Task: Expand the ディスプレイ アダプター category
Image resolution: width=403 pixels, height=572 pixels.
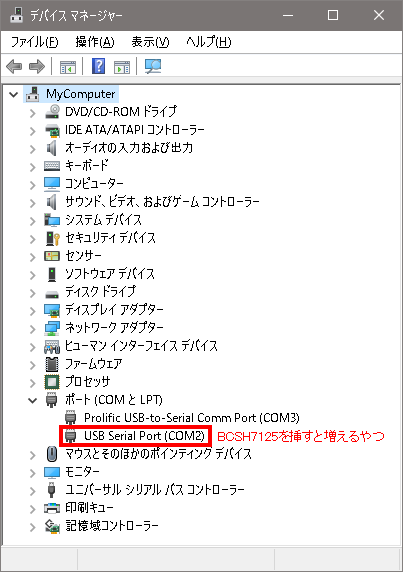Action: (x=33, y=311)
